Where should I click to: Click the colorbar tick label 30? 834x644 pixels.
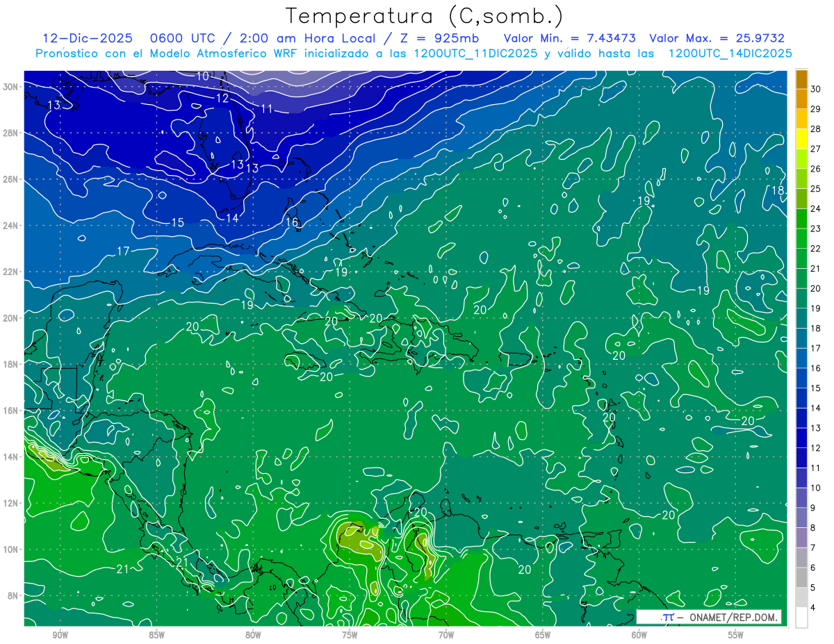[x=816, y=89]
